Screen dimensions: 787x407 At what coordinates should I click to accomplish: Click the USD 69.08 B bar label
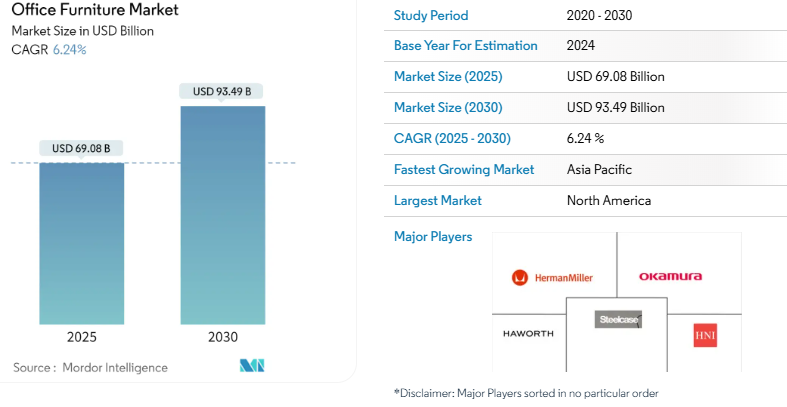coord(81,149)
